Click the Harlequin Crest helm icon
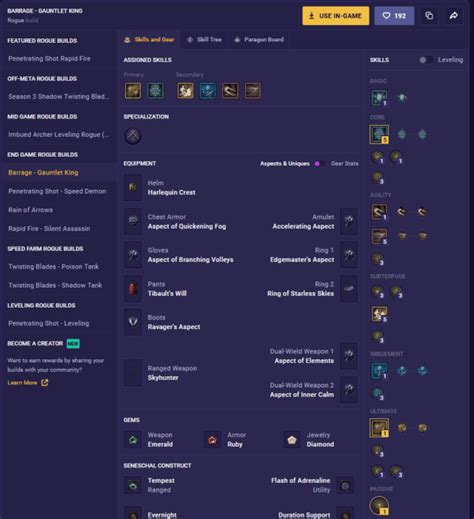 point(133,188)
